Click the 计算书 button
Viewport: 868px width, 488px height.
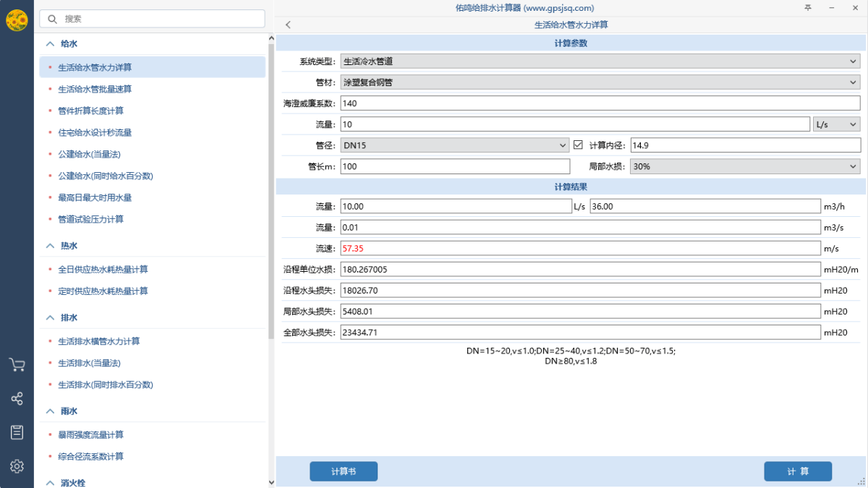[x=343, y=471]
